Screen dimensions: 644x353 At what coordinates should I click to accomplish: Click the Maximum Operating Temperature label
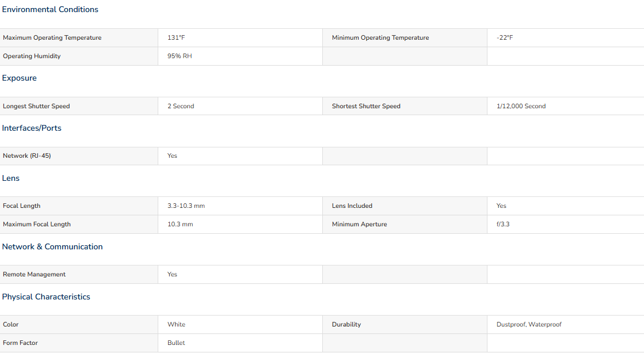(52, 38)
